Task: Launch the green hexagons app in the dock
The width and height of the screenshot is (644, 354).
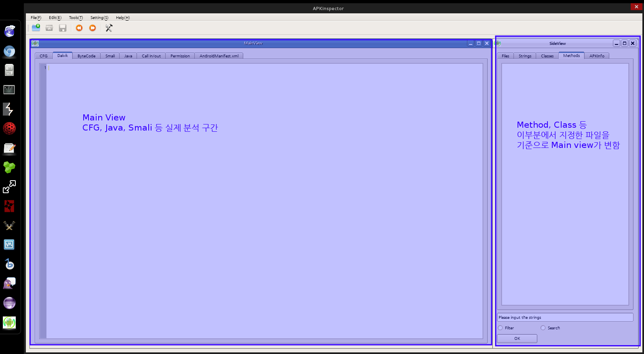Action: click(x=9, y=167)
